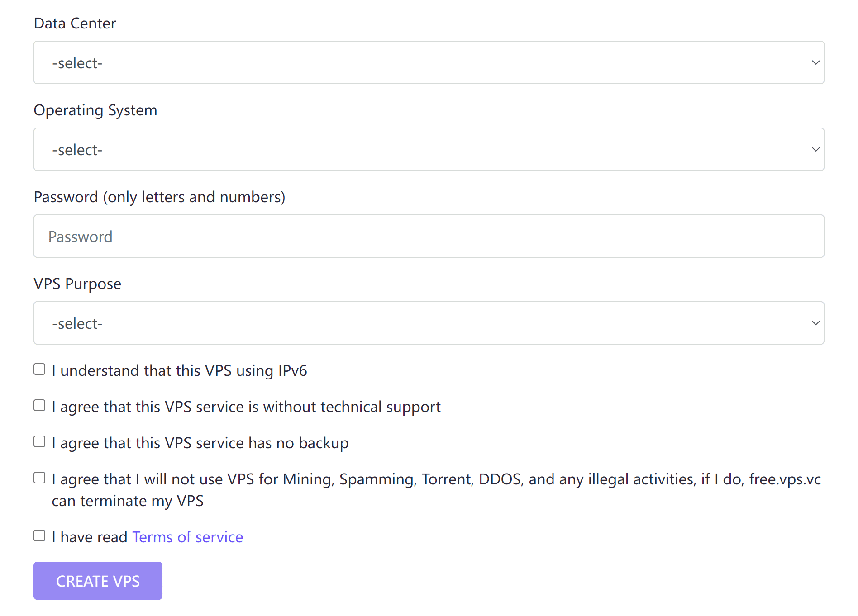The width and height of the screenshot is (858, 616).
Task: Click the Data Center dropdown chevron arrow
Action: [x=815, y=63]
